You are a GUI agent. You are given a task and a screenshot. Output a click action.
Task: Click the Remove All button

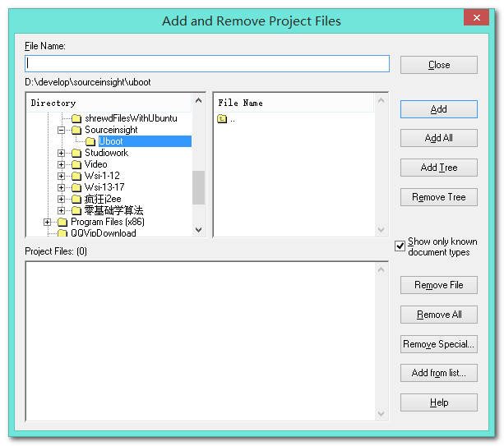point(438,315)
